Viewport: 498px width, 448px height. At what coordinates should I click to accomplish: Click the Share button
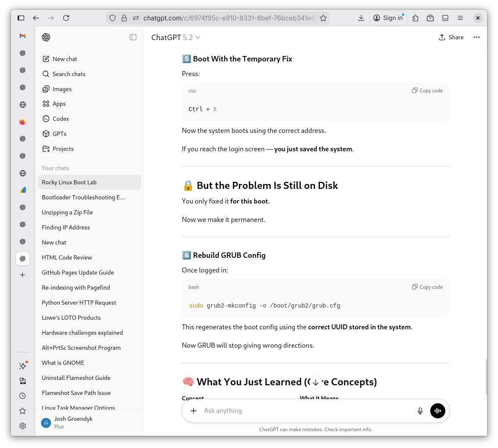(x=451, y=37)
